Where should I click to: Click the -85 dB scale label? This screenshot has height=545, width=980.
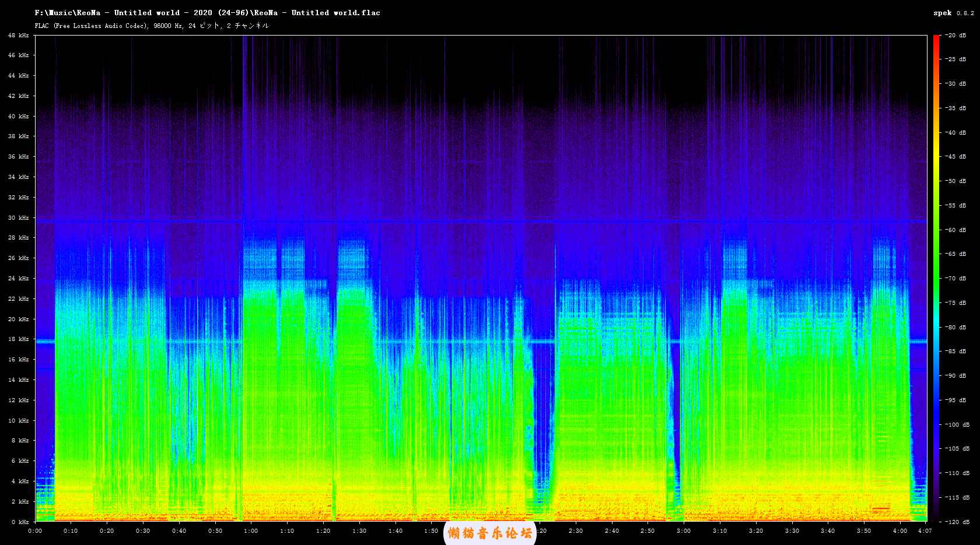coord(956,351)
